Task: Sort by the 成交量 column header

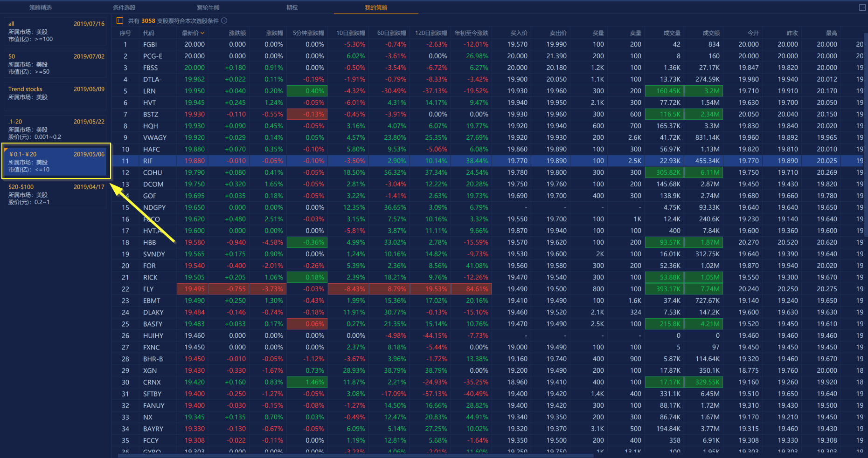Action: (x=672, y=33)
